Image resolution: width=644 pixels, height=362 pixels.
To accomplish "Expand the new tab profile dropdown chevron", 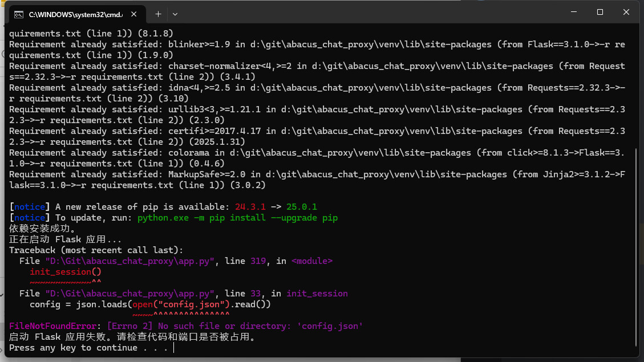I will click(175, 14).
